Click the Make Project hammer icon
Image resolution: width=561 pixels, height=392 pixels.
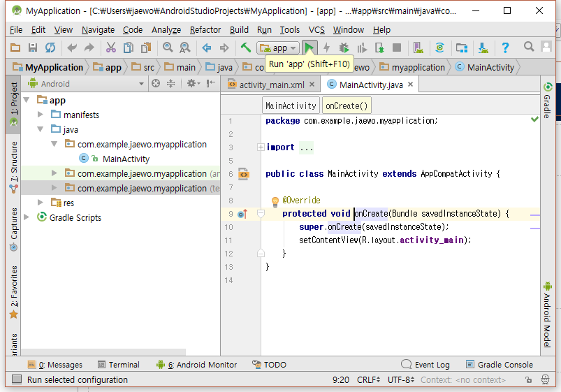click(245, 48)
